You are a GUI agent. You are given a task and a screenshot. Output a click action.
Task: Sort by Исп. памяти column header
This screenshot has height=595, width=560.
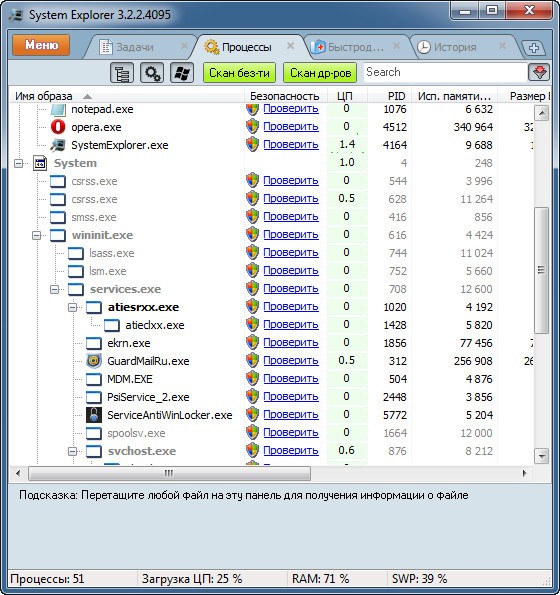tap(454, 96)
